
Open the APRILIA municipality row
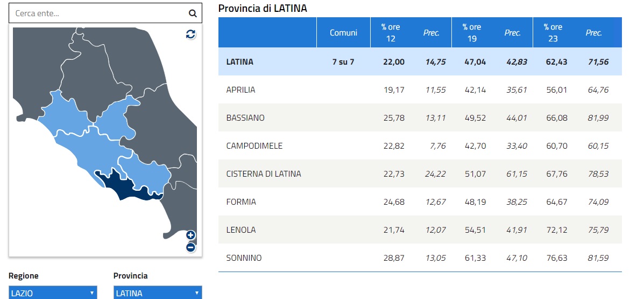pos(240,90)
